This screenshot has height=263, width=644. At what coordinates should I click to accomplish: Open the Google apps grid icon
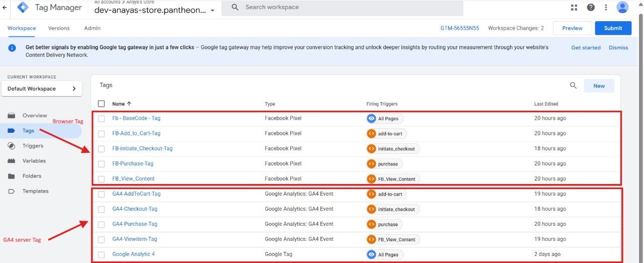tap(574, 8)
